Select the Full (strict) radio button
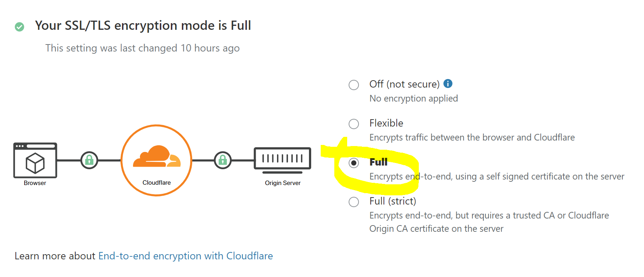Image resolution: width=644 pixels, height=277 pixels. click(354, 202)
